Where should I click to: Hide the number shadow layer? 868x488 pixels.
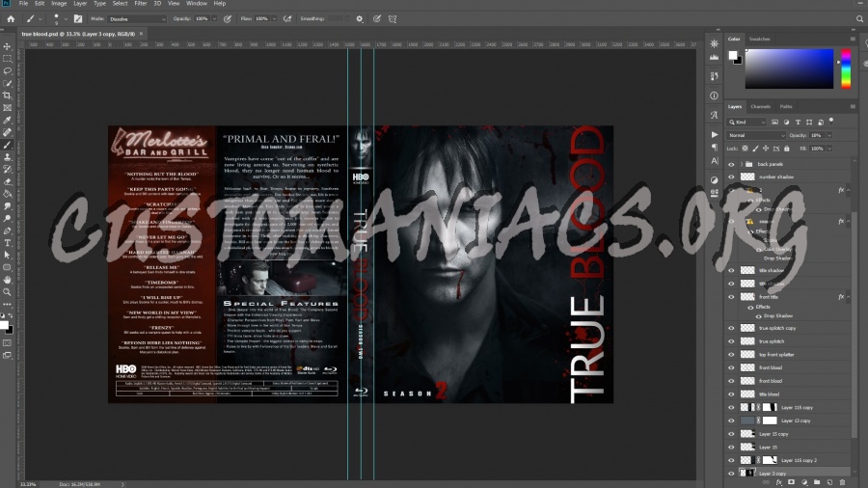[x=731, y=177]
